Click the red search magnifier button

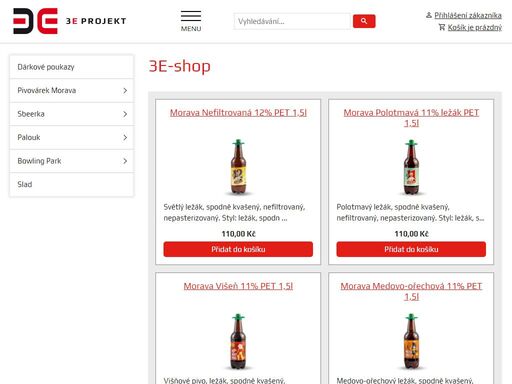[x=364, y=21]
